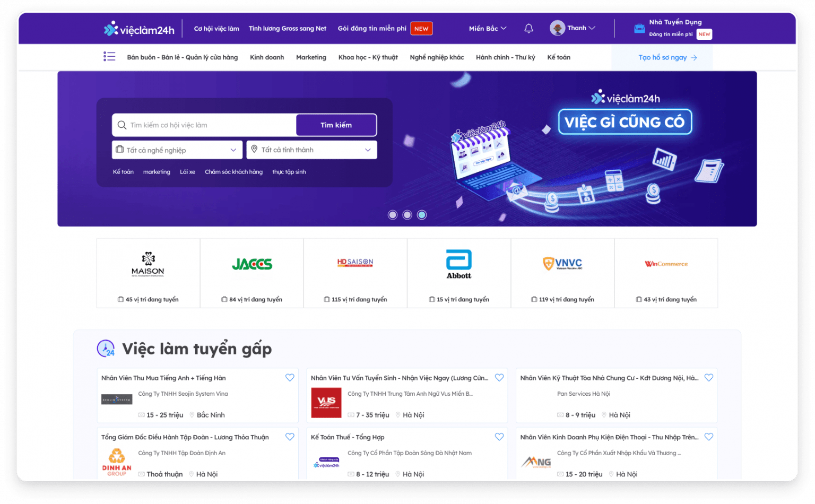Click the MNG company logo
This screenshot has height=504, width=815.
536,462
